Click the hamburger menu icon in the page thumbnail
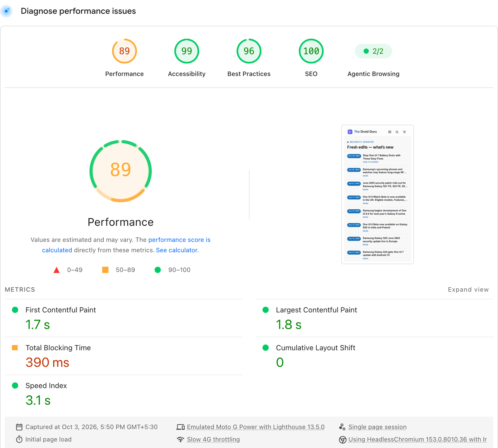 click(390, 132)
